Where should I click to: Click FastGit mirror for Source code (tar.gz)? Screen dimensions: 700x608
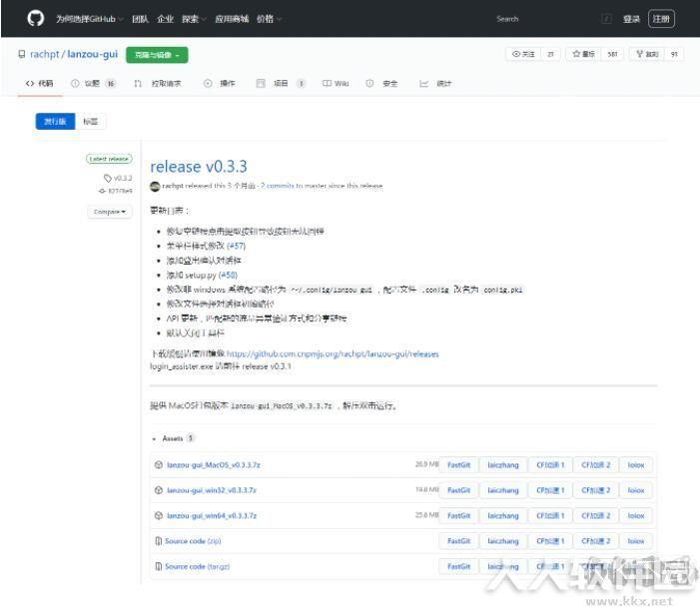coord(458,566)
